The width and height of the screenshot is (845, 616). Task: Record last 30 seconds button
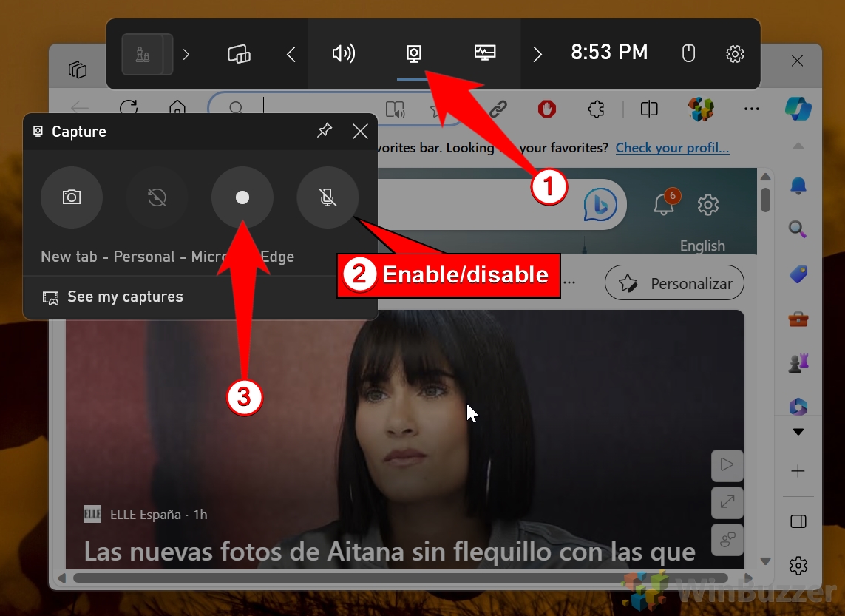point(157,197)
